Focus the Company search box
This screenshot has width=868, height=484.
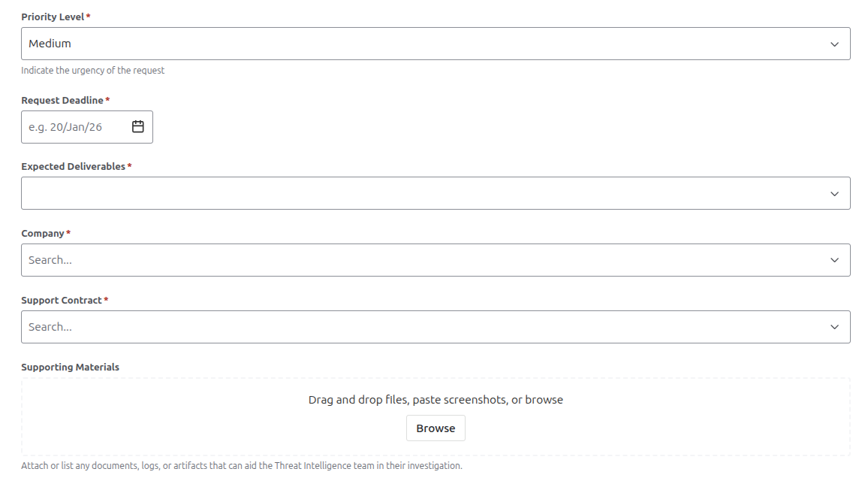click(x=420, y=260)
